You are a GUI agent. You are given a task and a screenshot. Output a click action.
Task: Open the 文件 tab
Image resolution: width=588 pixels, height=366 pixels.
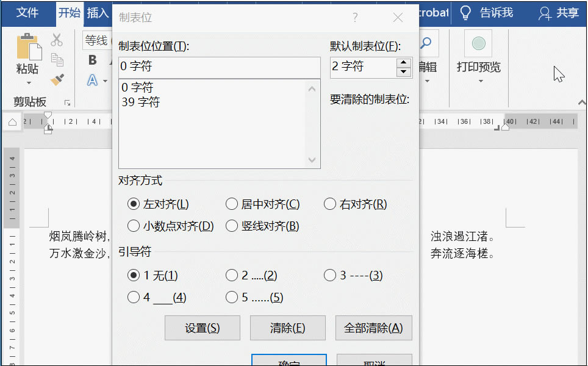tap(27, 13)
